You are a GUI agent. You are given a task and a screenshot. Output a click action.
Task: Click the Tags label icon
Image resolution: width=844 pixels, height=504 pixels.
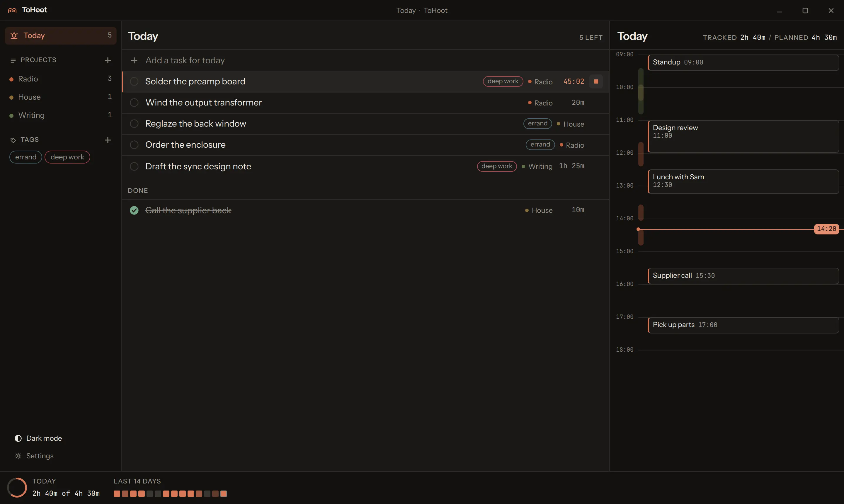(13, 140)
